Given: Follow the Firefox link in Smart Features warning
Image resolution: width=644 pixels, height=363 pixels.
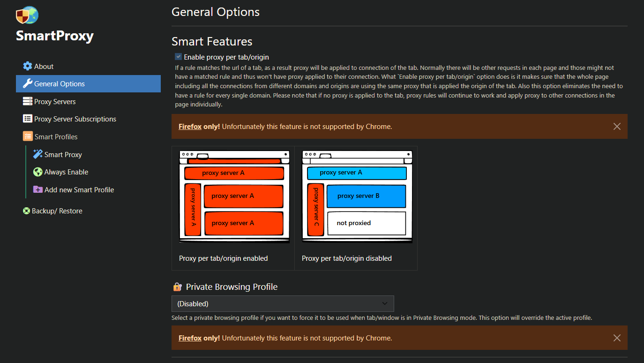Looking at the screenshot, I should tap(190, 126).
